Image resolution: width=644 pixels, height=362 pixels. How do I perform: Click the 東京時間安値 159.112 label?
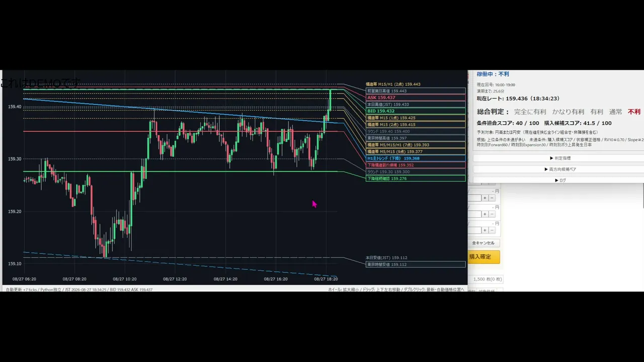[416, 264]
